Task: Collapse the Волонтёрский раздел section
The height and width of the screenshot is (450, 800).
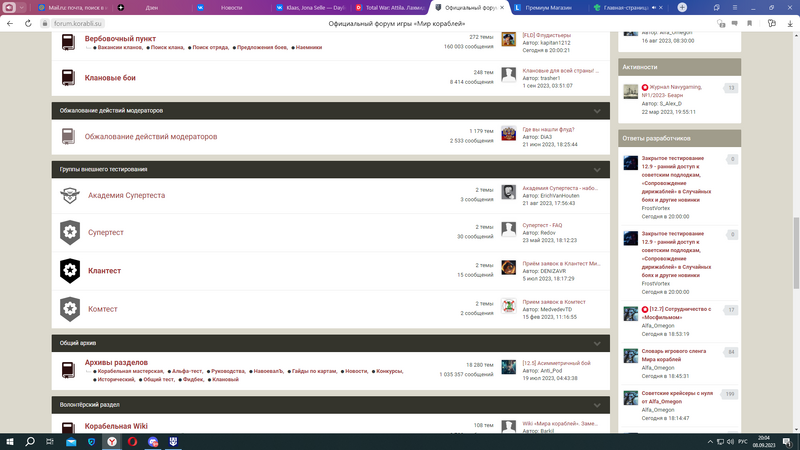Action: point(597,405)
